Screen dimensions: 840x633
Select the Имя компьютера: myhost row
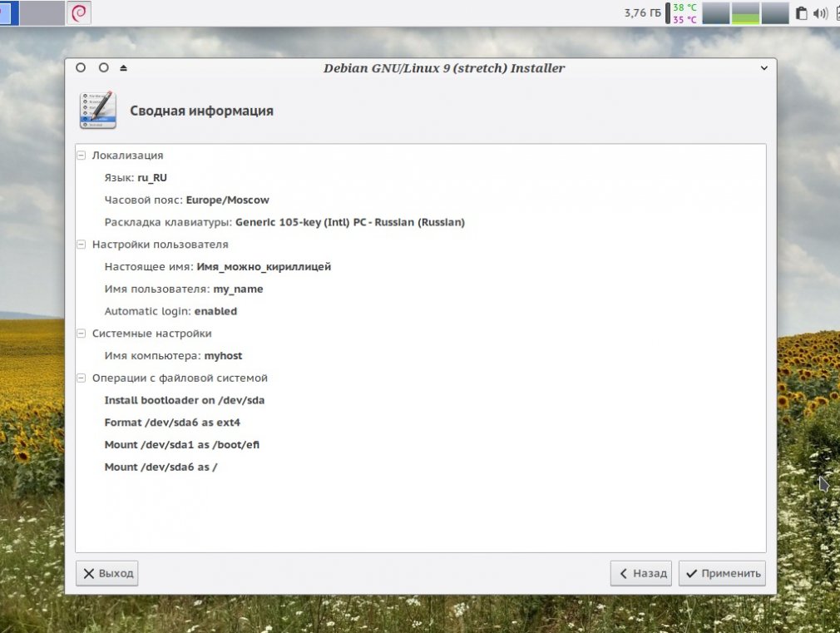click(173, 355)
